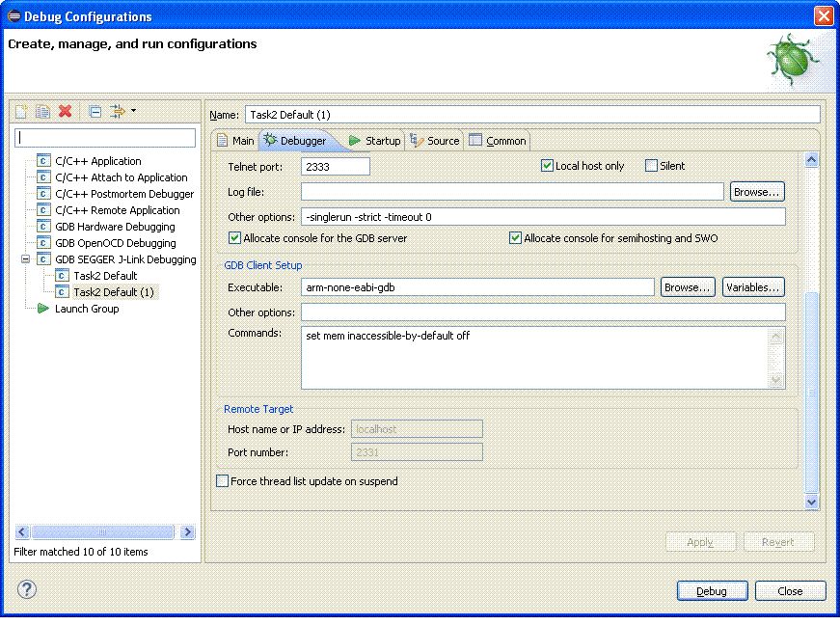840x625 pixels.
Task: Delete selected configuration with red X
Action: (65, 111)
